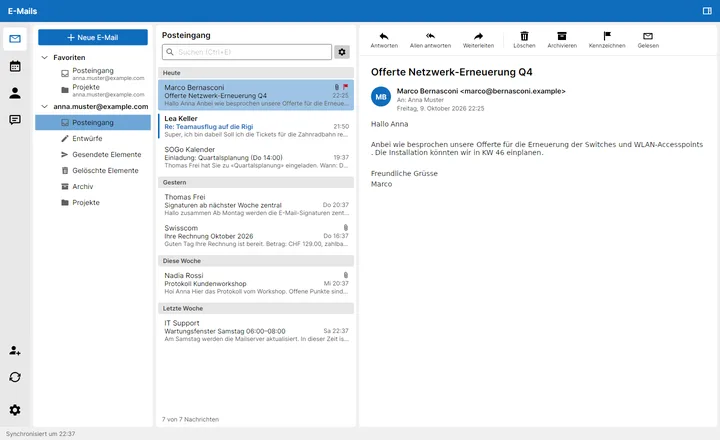The height and width of the screenshot is (440, 720).
Task: Open the SOGo Kalender Einladung email
Action: (256, 157)
